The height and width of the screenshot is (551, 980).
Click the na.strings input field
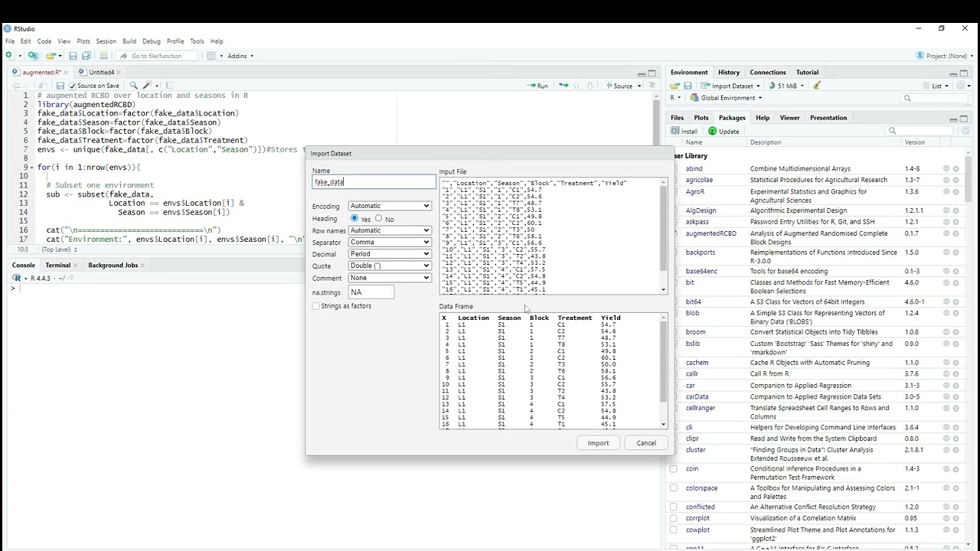point(371,292)
